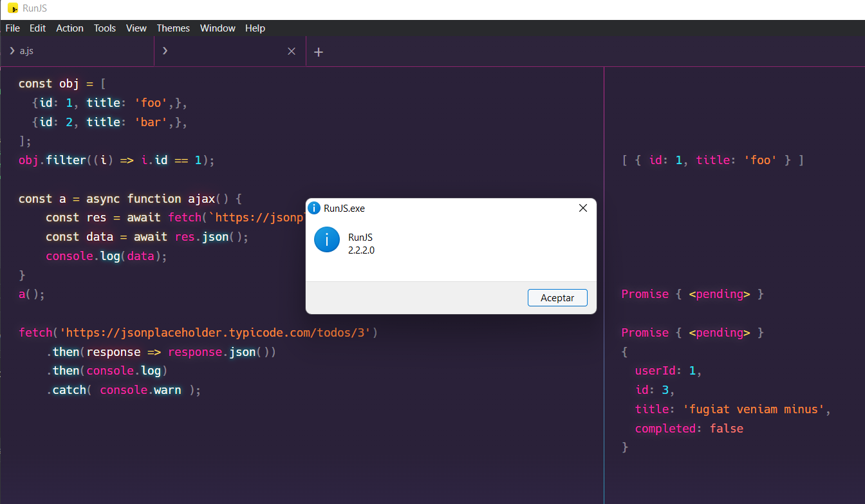Click the X icon on the untitled tab
The height and width of the screenshot is (504, 865).
(x=291, y=51)
